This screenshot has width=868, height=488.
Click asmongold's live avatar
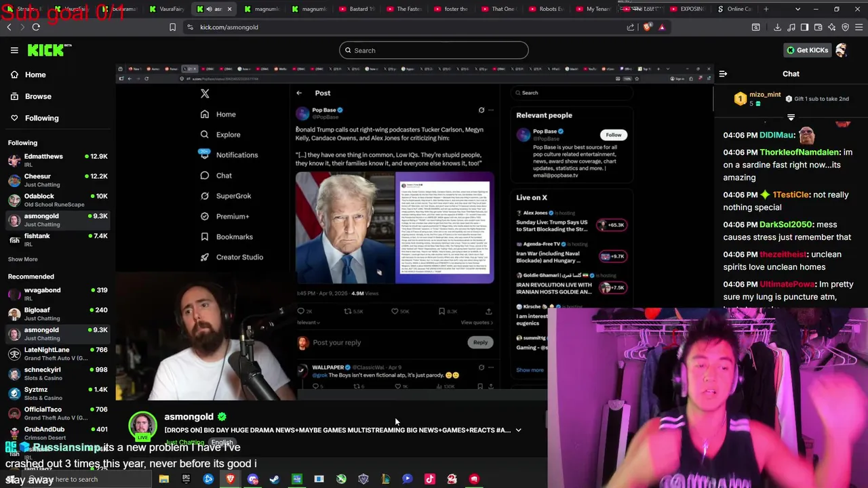tap(142, 426)
